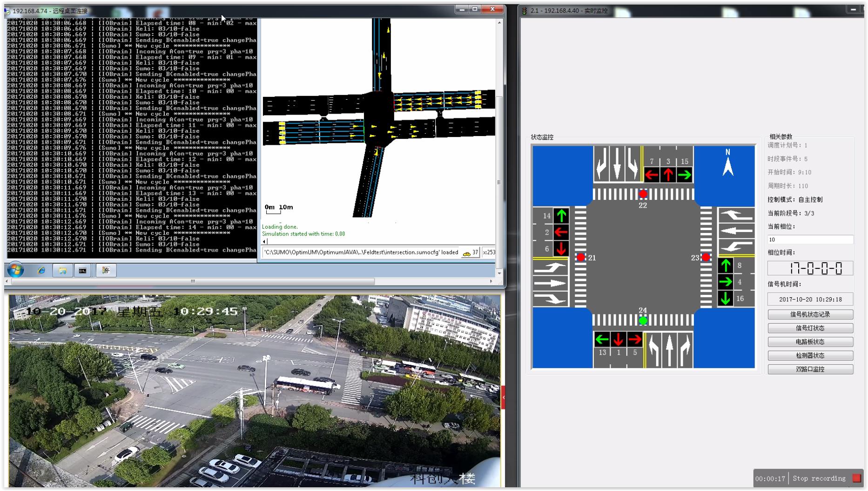The height and width of the screenshot is (491, 868).
Task: Open the 电路板状态 circuit board status
Action: pyautogui.click(x=810, y=341)
